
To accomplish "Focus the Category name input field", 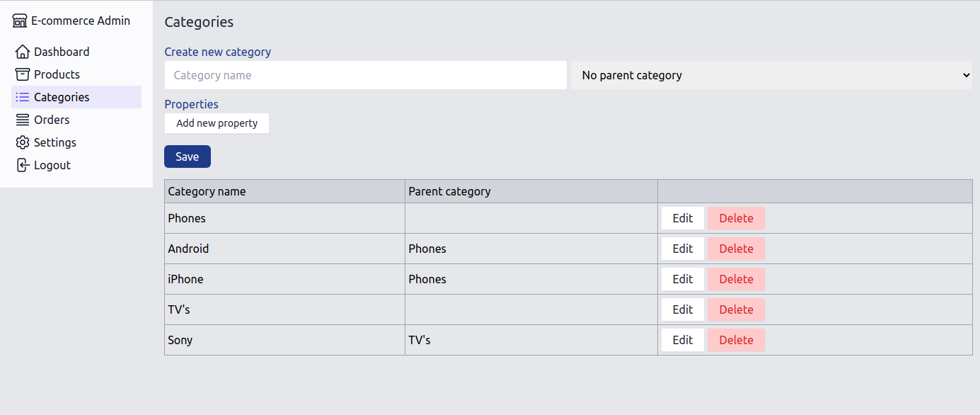I will click(365, 75).
